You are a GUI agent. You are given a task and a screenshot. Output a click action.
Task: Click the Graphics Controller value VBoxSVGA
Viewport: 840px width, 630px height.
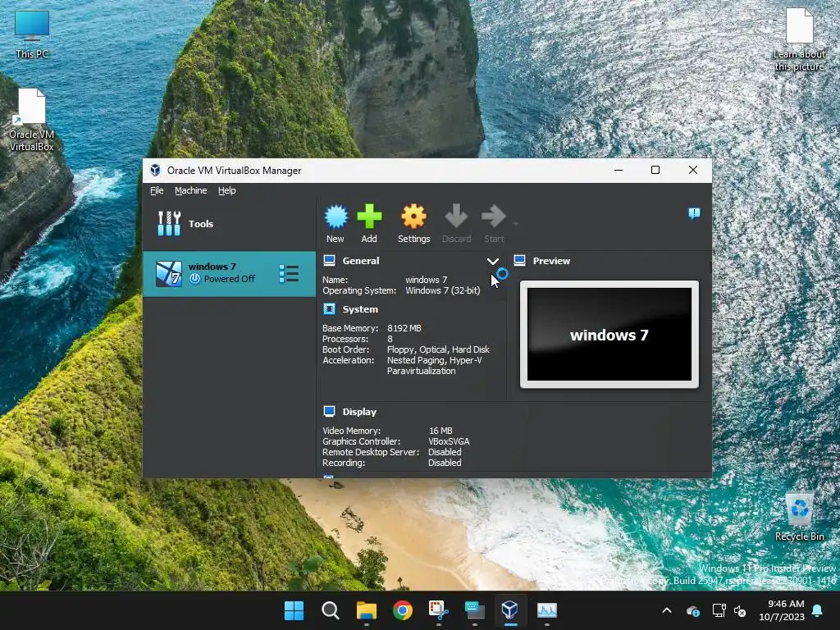point(449,442)
